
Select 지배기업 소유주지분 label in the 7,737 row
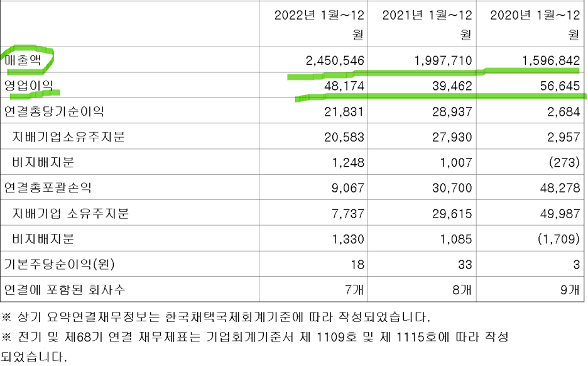pos(70,214)
